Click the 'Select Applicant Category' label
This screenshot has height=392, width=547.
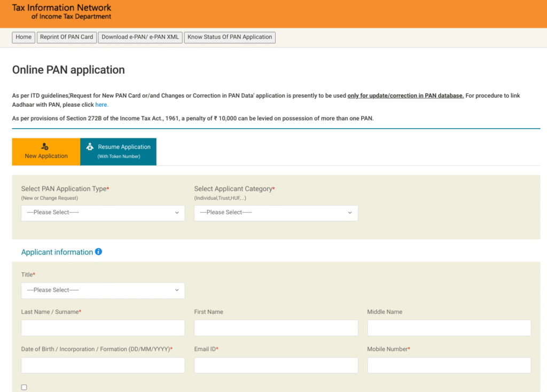[x=235, y=189]
